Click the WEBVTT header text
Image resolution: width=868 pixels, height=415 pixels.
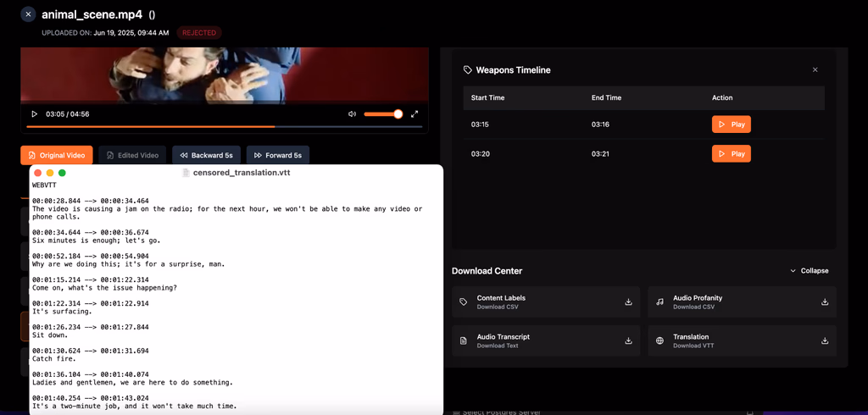click(44, 185)
